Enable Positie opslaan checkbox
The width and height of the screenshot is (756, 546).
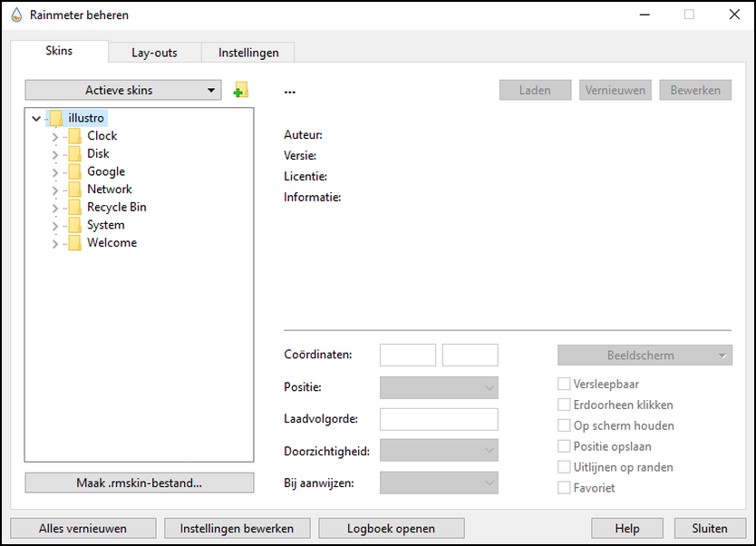click(x=564, y=446)
